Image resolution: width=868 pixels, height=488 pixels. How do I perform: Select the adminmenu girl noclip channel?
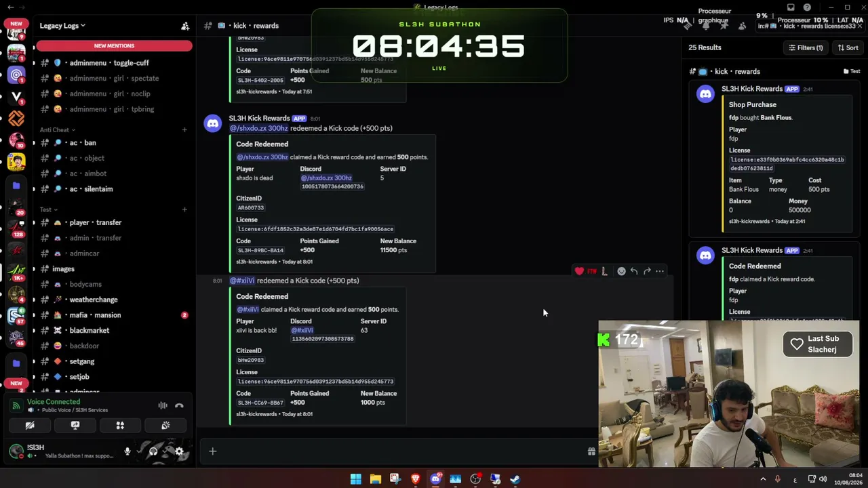point(114,94)
